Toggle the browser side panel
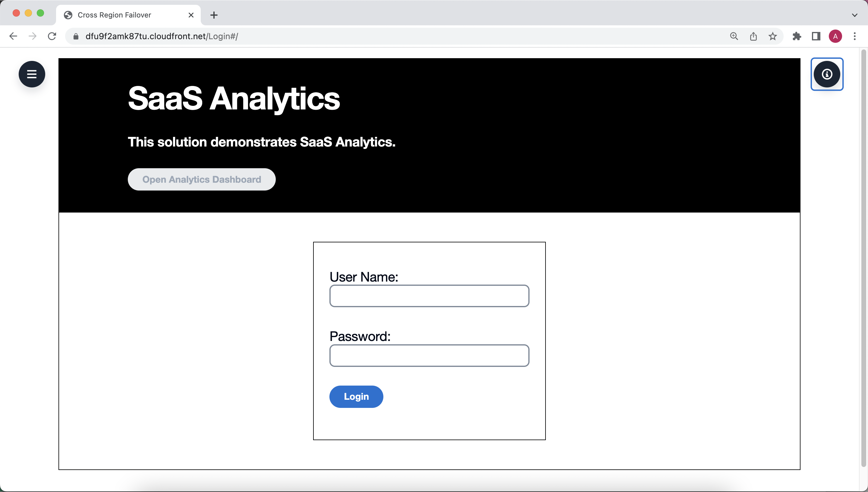 tap(816, 36)
